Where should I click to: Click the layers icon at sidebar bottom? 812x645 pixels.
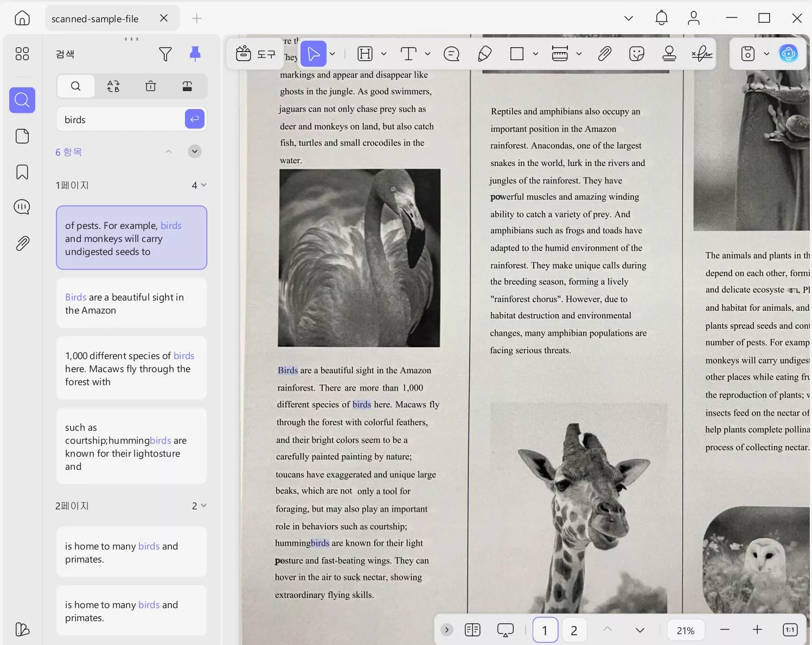point(22,629)
